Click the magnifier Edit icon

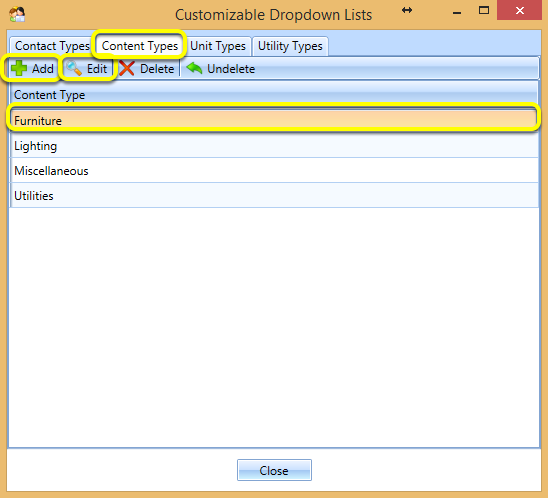[74, 68]
